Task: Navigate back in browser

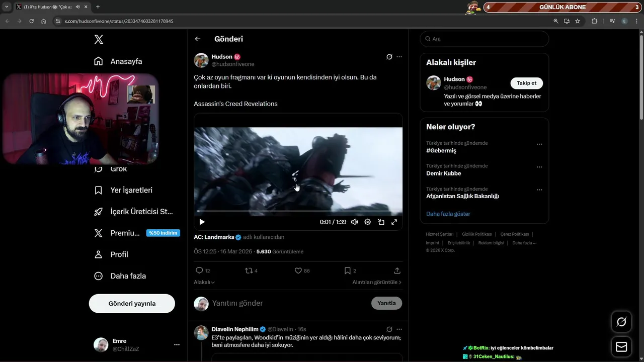Action: pyautogui.click(x=7, y=21)
